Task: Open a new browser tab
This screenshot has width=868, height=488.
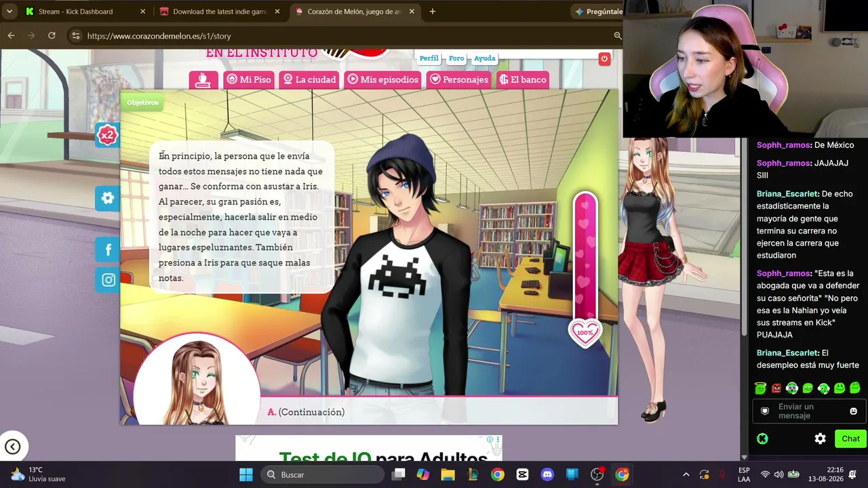Action: [433, 12]
